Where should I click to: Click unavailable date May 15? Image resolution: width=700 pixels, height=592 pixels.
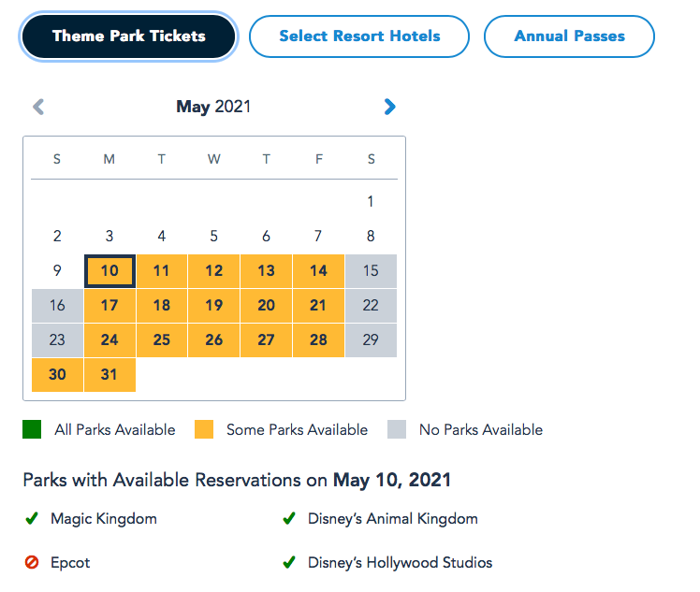coord(371,271)
